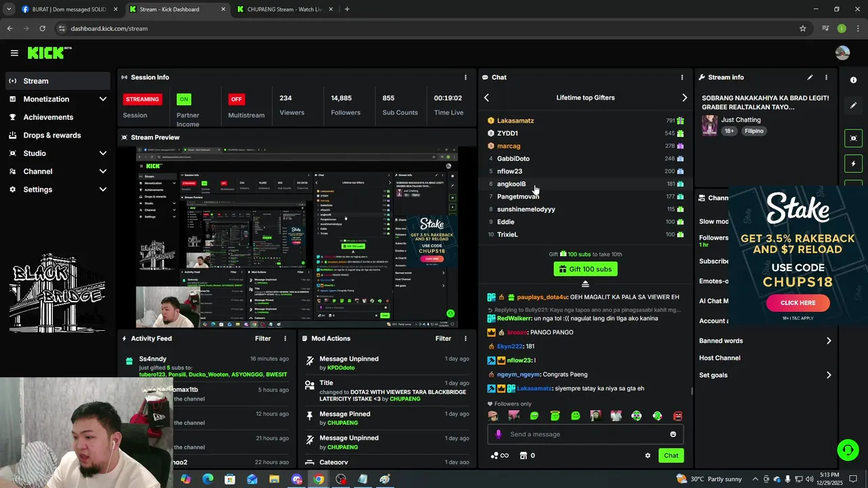Screen dimensions: 868x488
Task: Open Microsoft Store from the taskbar
Action: click(x=230, y=479)
